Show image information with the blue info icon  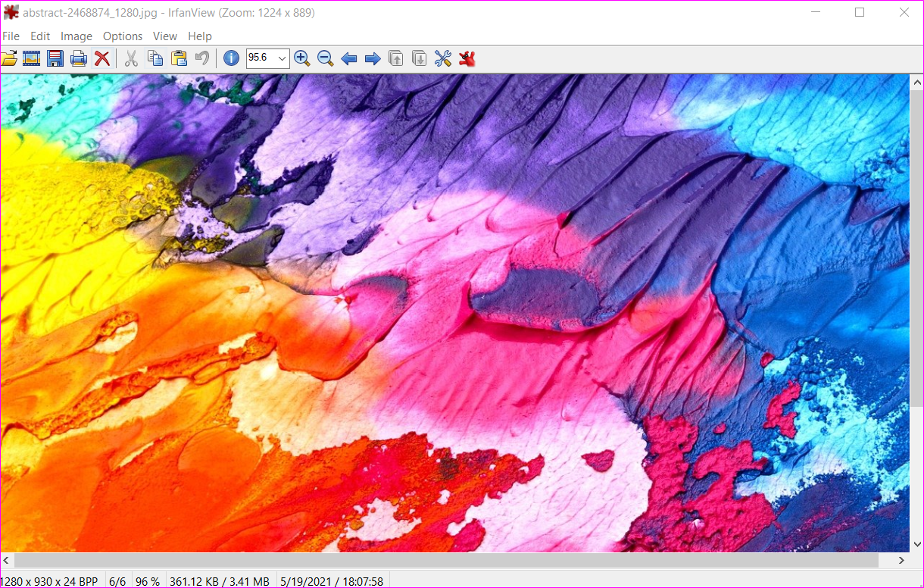tap(231, 58)
